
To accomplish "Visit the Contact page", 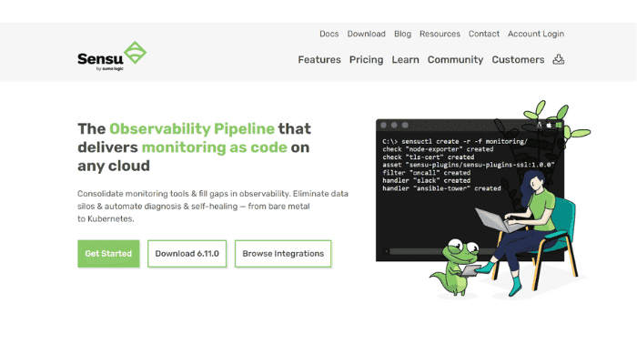I will (484, 34).
